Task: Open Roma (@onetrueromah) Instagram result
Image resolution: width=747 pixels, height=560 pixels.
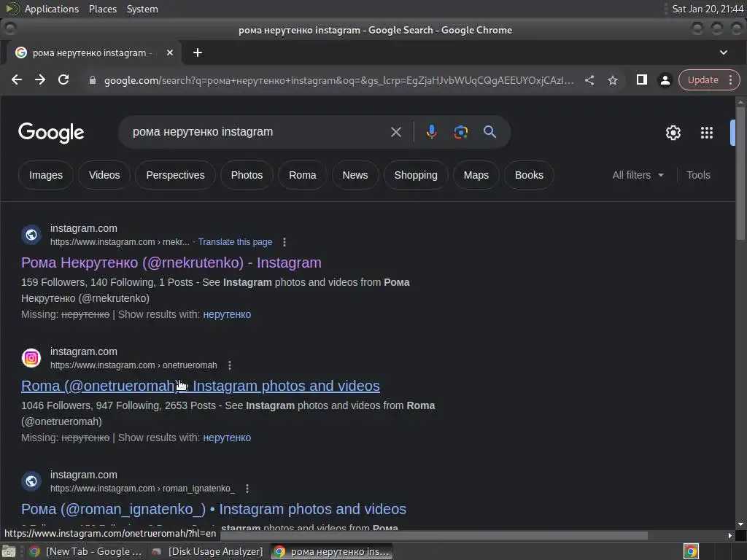Action: (200, 386)
